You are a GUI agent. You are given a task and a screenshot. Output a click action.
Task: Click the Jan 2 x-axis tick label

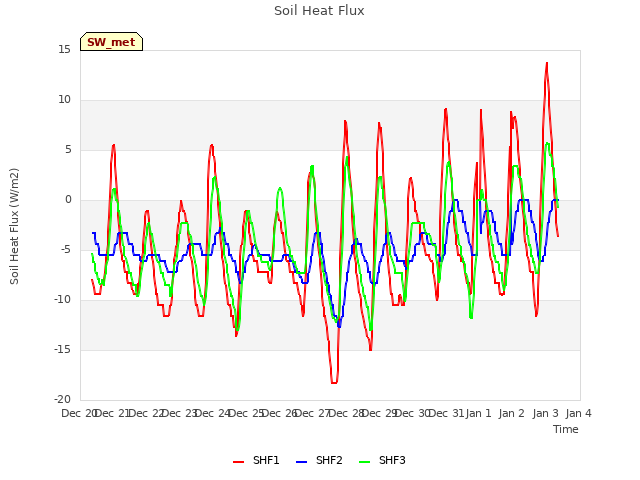coord(512,413)
